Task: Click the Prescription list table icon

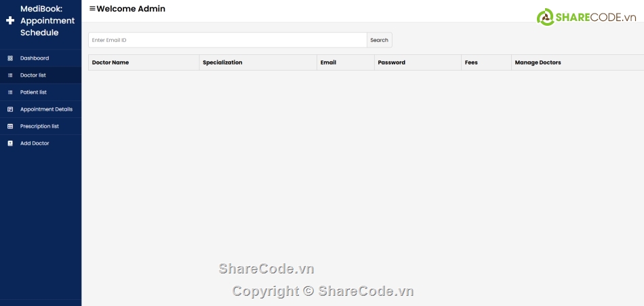Action: tap(10, 126)
